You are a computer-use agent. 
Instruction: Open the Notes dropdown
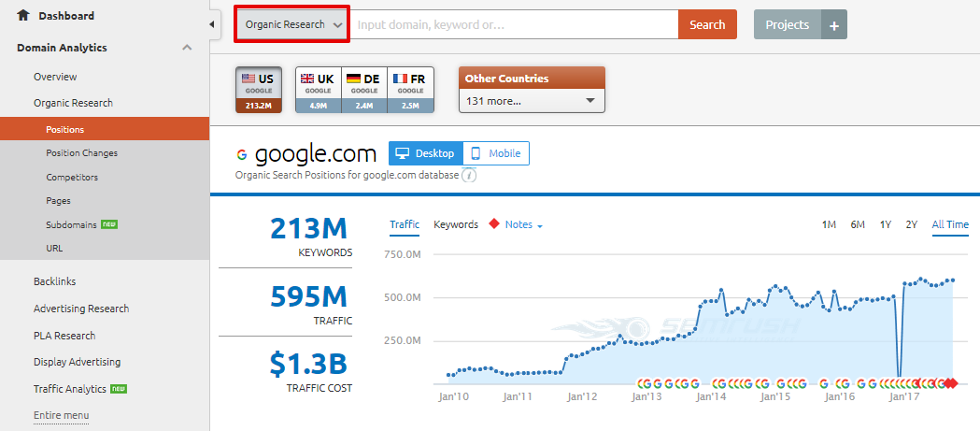(524, 224)
